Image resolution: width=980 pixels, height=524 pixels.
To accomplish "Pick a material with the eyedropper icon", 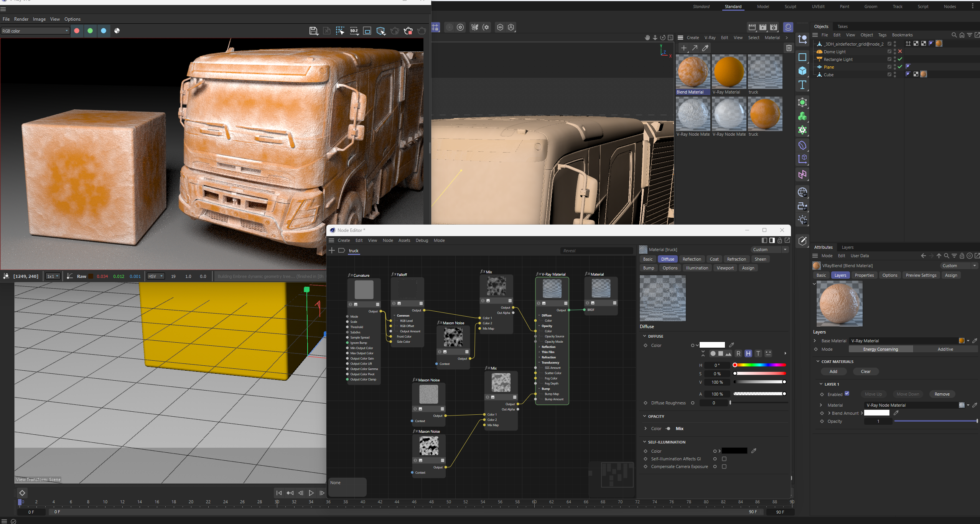I will [705, 48].
